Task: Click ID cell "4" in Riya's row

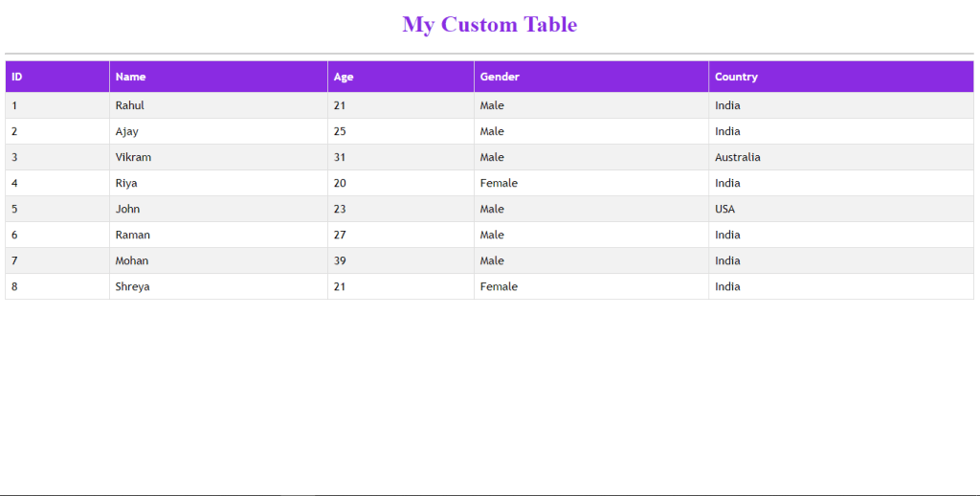Action: pos(57,183)
